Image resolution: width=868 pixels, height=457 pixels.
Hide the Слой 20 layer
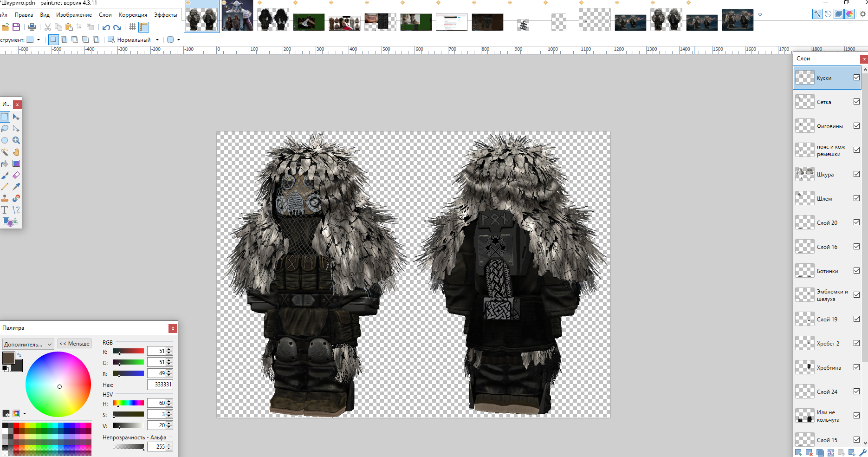(x=856, y=222)
